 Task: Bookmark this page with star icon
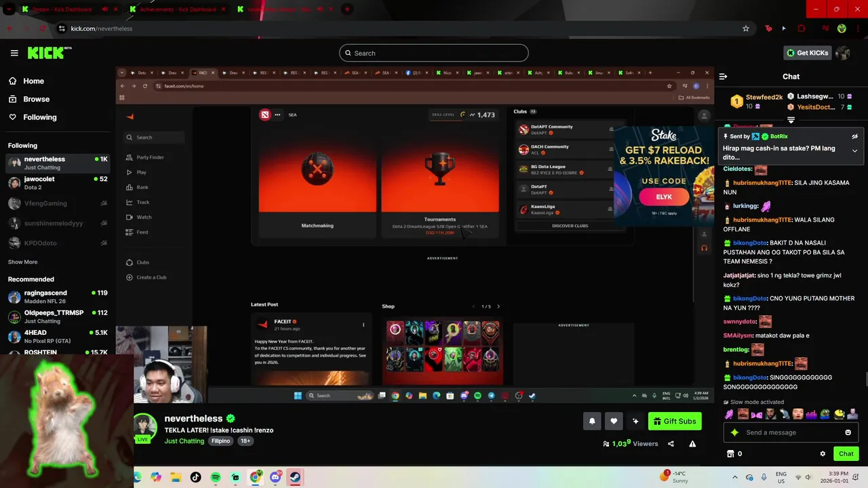coord(745,28)
